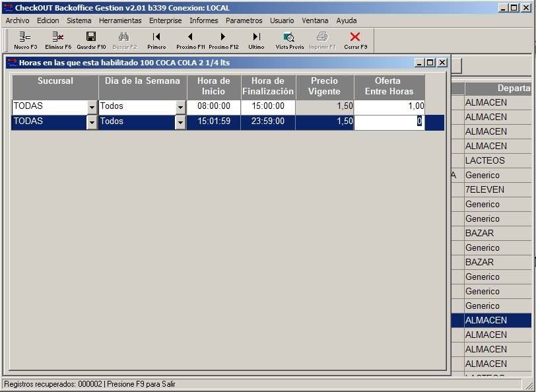Click Precio Vigente 1,50 in 08:00:00 row
Viewport: 536px width, 392px height.
click(324, 107)
